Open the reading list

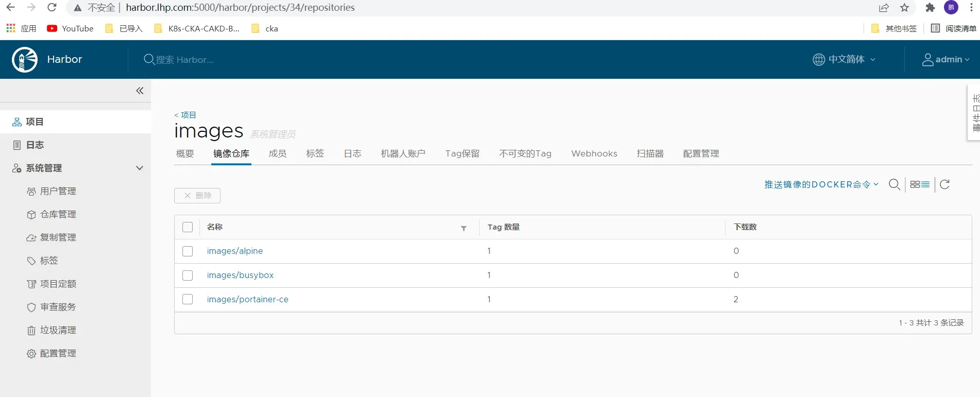[x=953, y=28]
